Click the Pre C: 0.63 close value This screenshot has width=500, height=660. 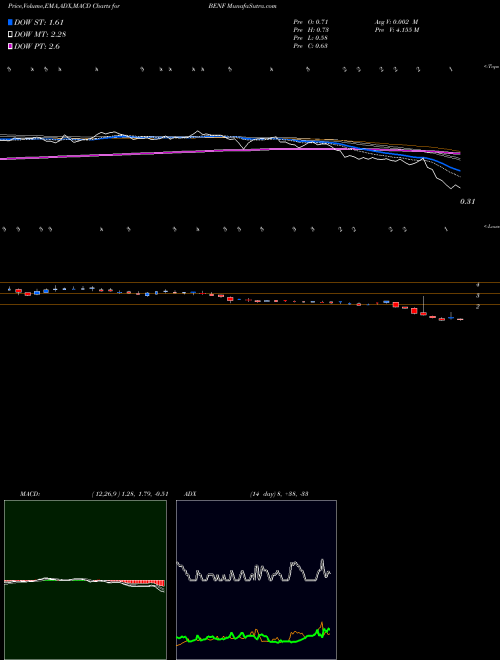[x=311, y=46]
